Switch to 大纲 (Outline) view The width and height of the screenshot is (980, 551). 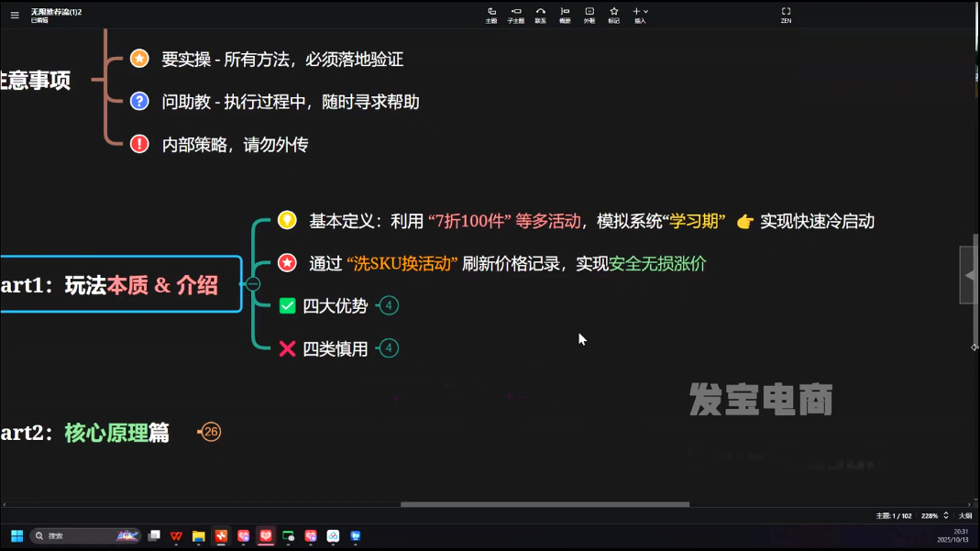point(965,516)
